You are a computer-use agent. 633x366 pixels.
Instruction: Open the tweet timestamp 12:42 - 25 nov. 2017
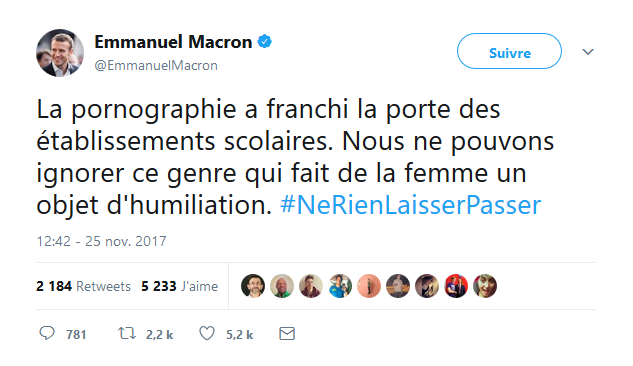(x=101, y=241)
